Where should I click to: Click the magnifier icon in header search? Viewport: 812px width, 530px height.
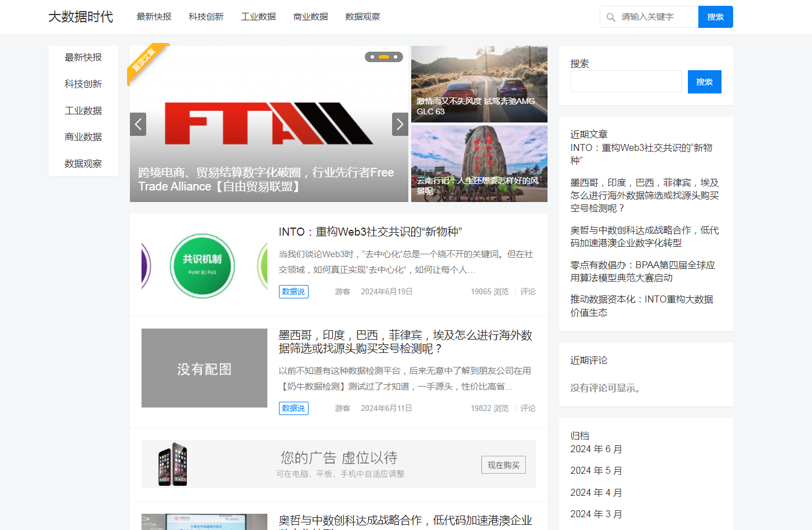611,17
